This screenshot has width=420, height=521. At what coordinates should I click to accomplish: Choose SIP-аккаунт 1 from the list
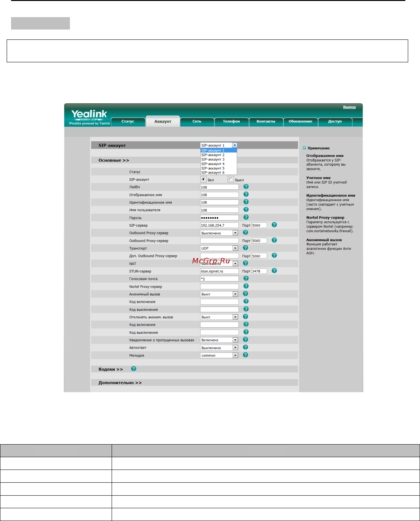point(219,151)
